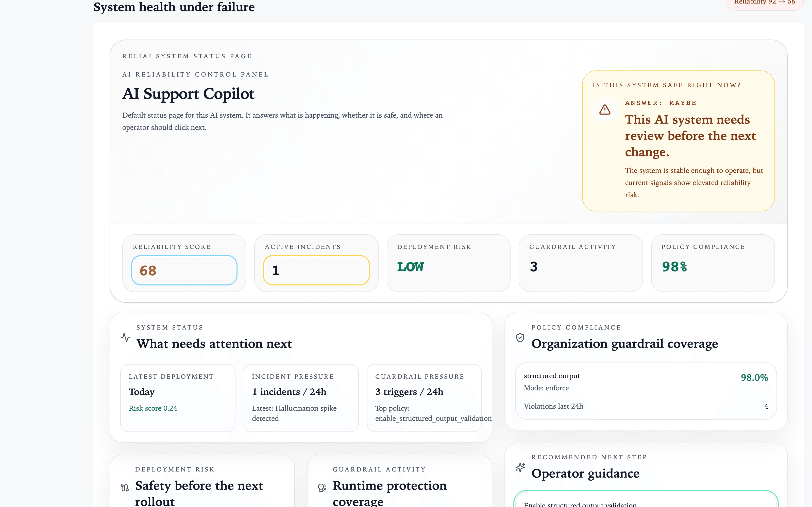Click the System Status pulse icon

(x=125, y=337)
